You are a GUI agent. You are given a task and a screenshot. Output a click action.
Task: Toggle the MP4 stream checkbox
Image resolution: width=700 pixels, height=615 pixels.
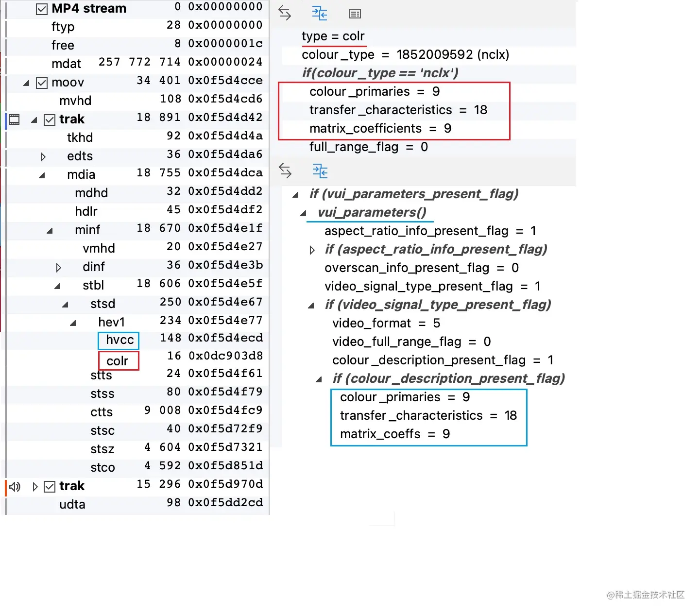tap(42, 9)
